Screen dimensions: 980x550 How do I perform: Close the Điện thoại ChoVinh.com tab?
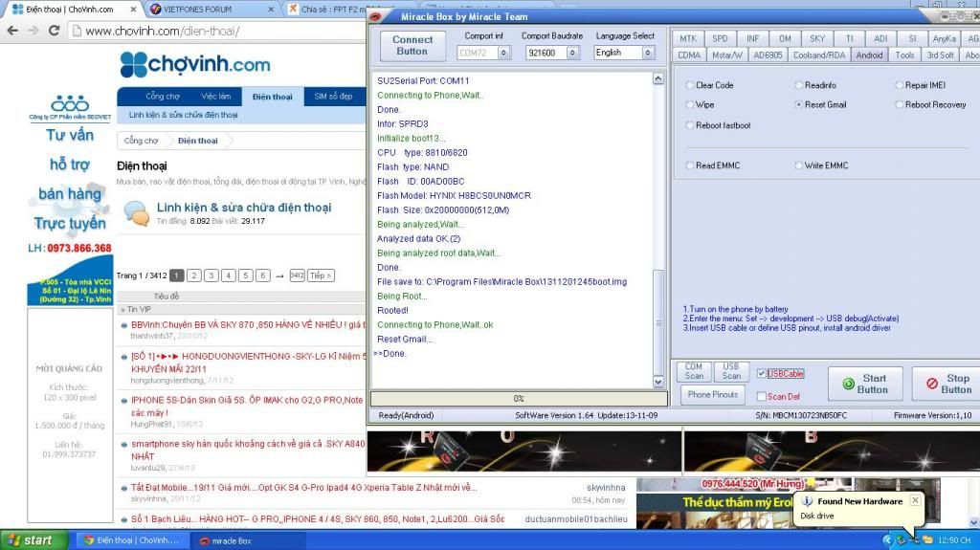133,10
